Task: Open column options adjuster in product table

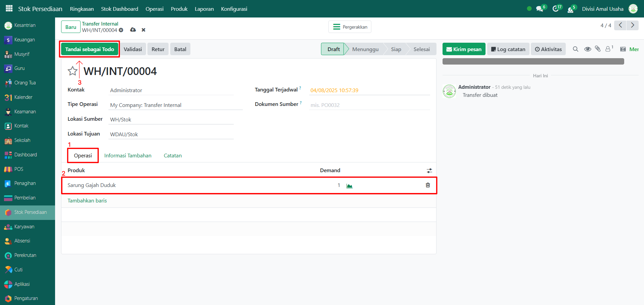Action: pyautogui.click(x=429, y=171)
